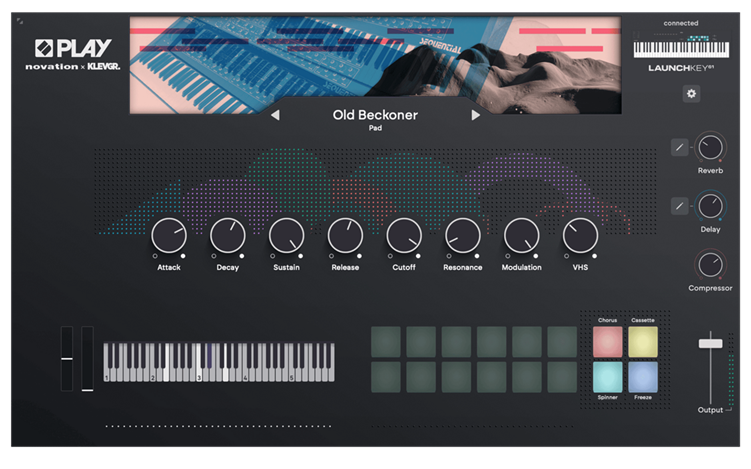Click the Attack knob
751x469 pixels.
click(x=169, y=236)
